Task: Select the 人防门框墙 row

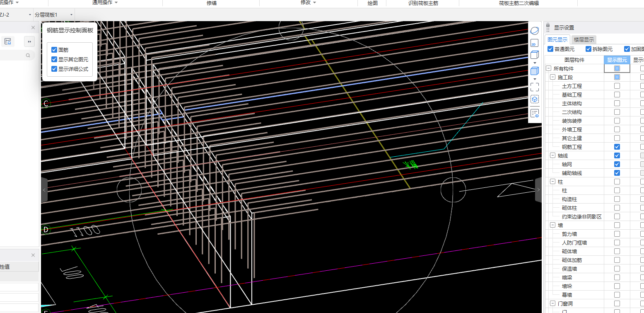Action: tap(574, 243)
